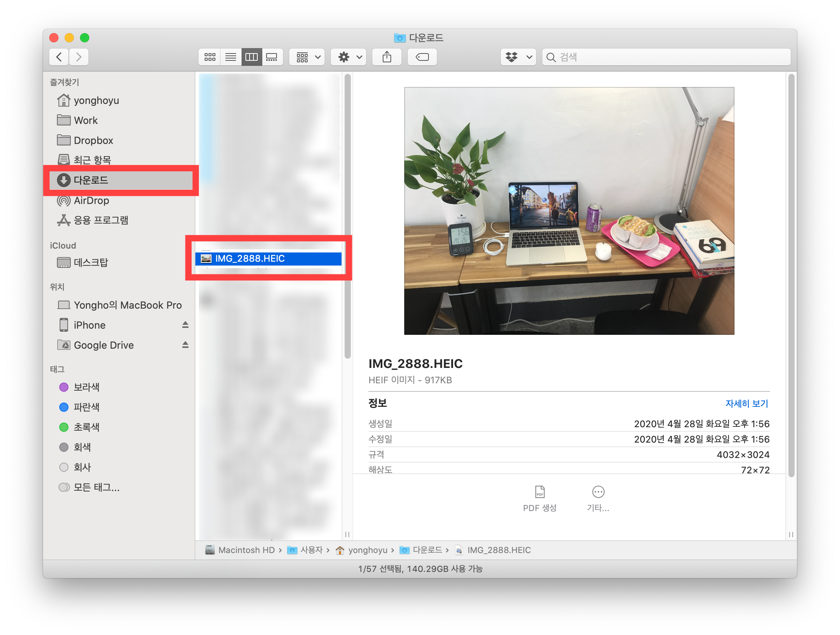Select column view mode
Screen dimensions: 840x635
click(x=252, y=57)
